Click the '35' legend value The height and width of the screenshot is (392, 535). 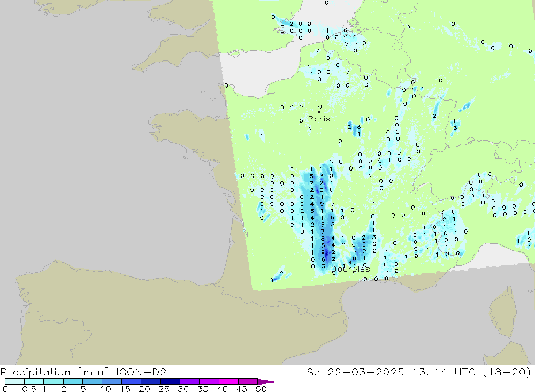coord(203,389)
